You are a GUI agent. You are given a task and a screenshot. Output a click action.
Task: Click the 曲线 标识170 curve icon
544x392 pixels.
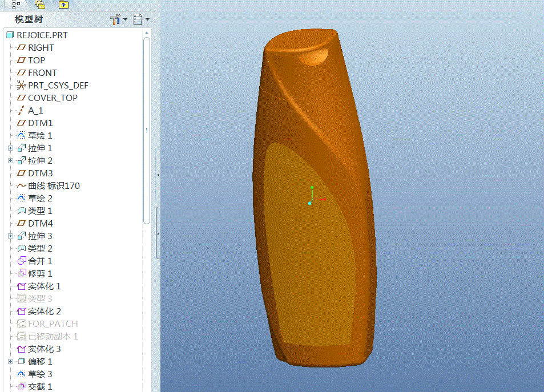click(x=22, y=185)
